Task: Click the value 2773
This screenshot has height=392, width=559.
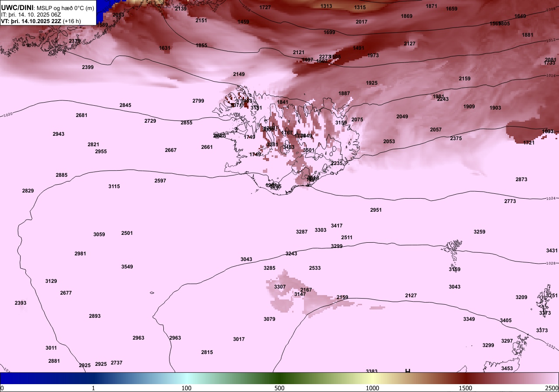Action: coord(510,201)
